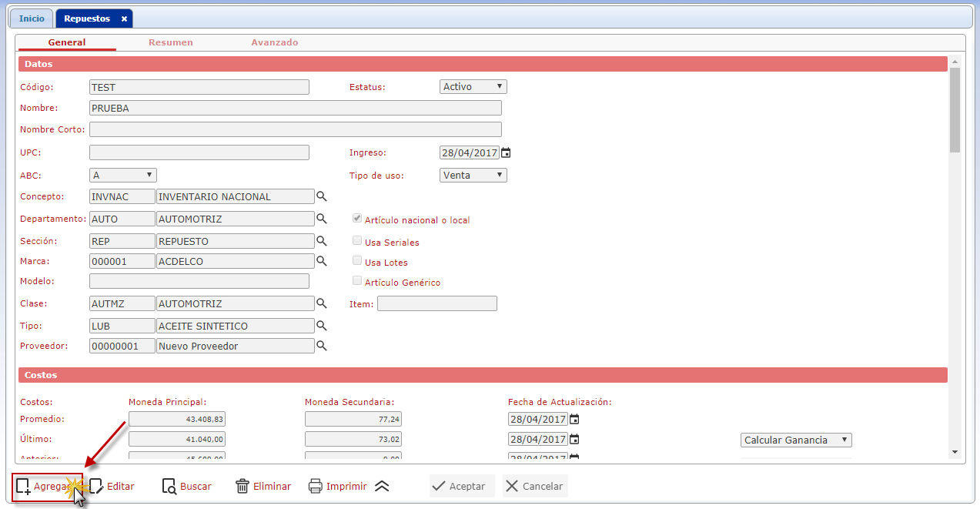The height and width of the screenshot is (509, 980).
Task: Click the magnifier icon beside Marca ACDELCO
Action: [322, 261]
